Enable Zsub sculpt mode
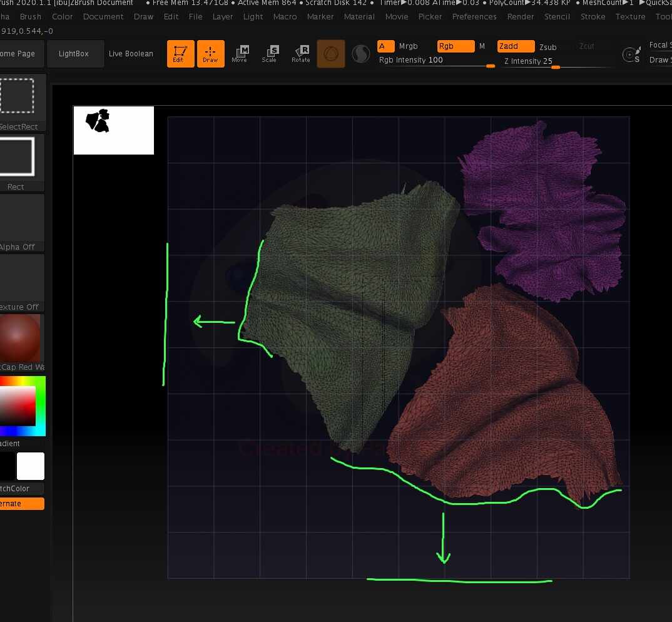This screenshot has width=672, height=622. [547, 47]
